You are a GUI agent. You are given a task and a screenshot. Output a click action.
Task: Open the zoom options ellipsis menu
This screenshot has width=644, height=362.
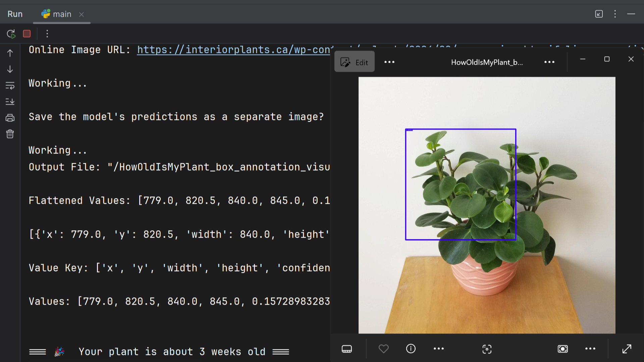tap(590, 349)
